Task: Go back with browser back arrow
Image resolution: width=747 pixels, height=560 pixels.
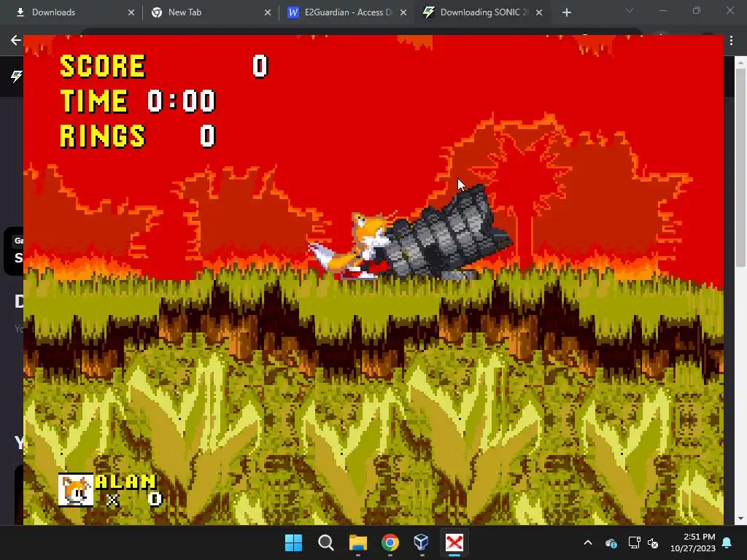Action: coord(16,41)
